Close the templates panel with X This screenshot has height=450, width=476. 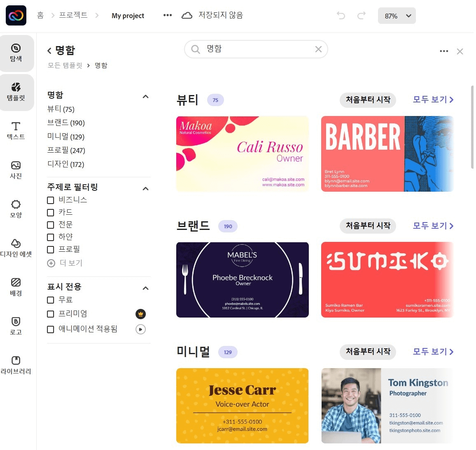pos(460,51)
